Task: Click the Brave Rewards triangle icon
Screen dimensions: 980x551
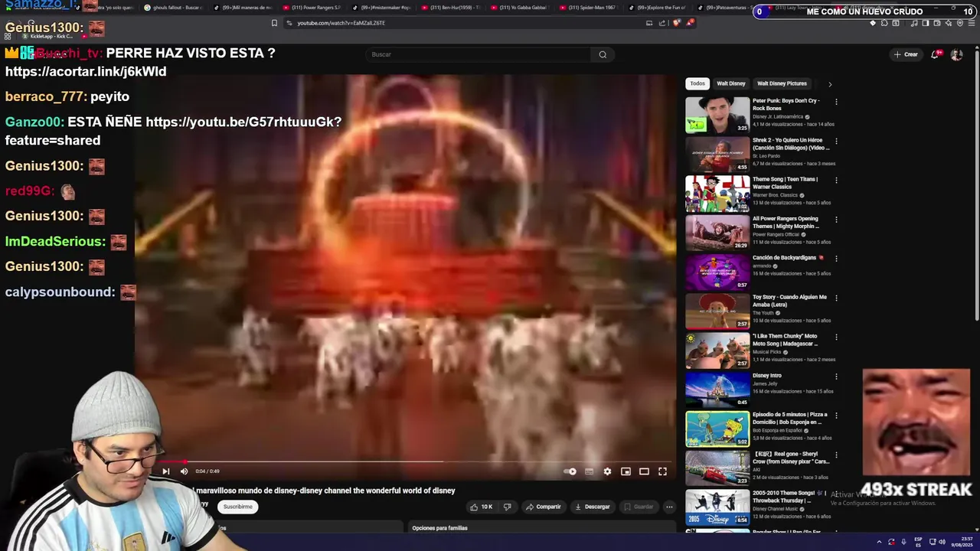Action: coord(690,23)
